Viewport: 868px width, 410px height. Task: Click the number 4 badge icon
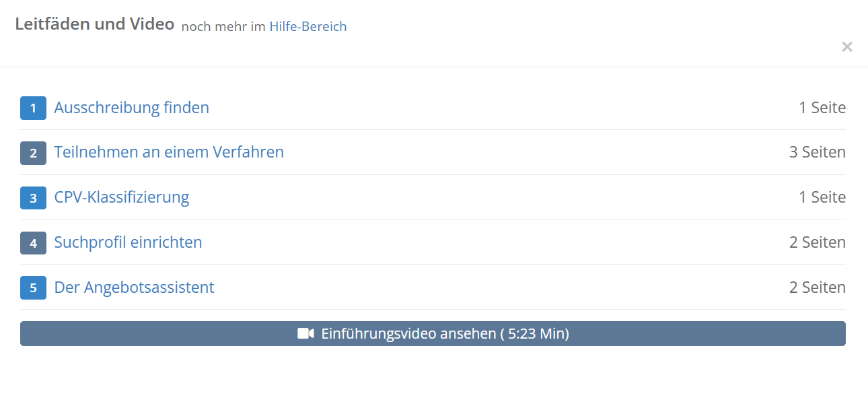coord(33,242)
